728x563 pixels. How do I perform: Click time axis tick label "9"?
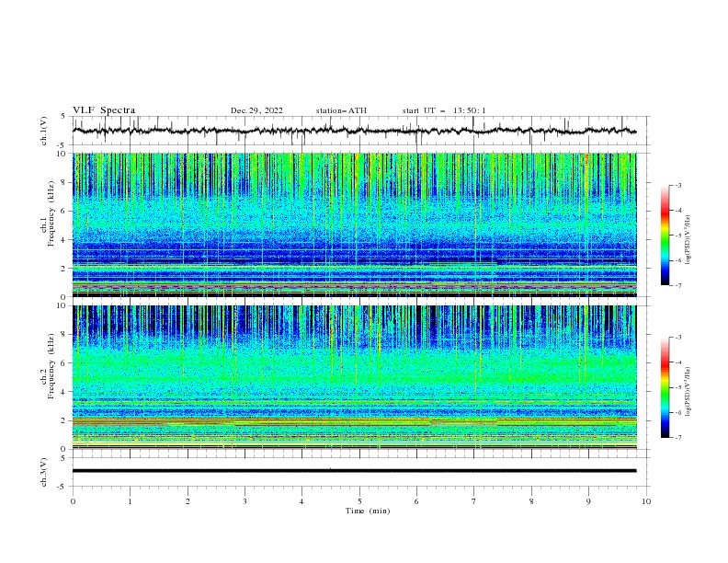(588, 501)
